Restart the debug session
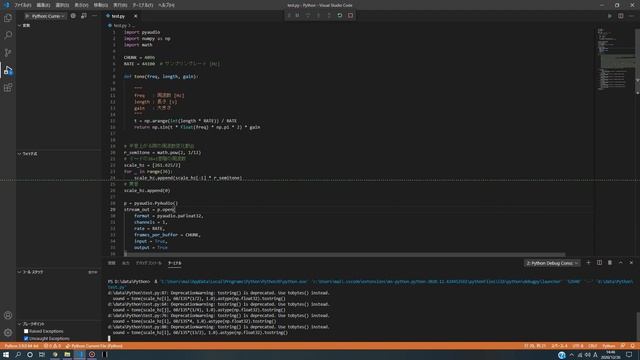Image resolution: width=640 pixels, height=360 pixels. pos(340,16)
